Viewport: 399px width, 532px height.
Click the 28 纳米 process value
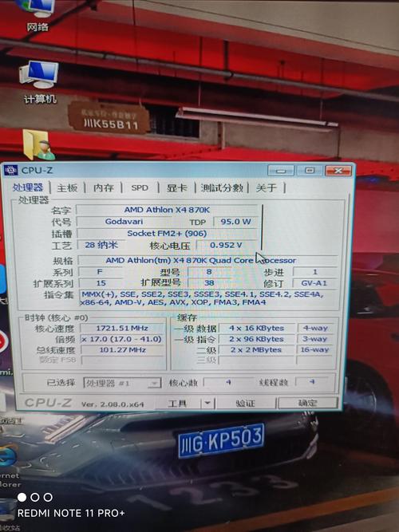click(x=101, y=245)
